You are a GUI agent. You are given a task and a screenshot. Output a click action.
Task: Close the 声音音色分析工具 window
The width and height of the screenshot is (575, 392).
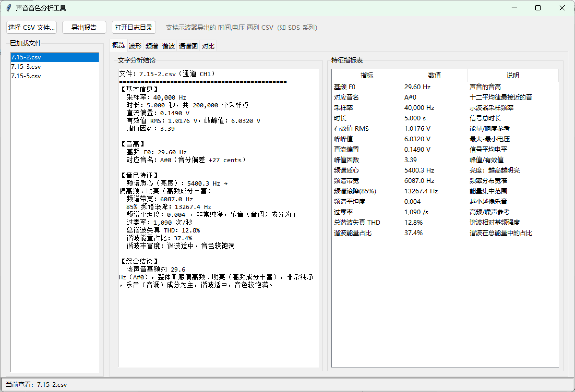(562, 8)
